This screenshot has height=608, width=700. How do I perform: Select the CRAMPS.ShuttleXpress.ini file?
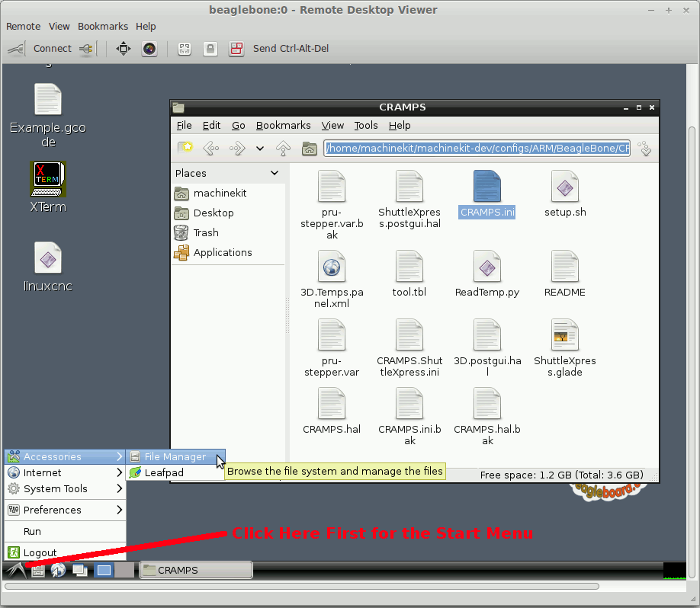tap(409, 348)
